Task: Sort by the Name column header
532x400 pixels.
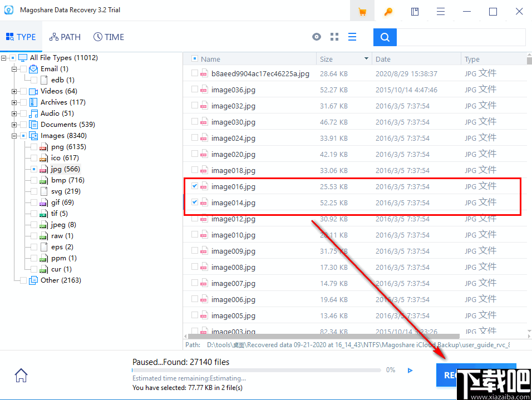Action: coord(210,59)
